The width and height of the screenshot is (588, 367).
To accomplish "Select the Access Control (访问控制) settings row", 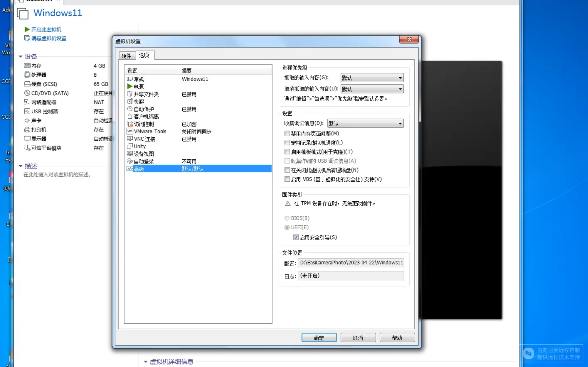I will [x=144, y=124].
